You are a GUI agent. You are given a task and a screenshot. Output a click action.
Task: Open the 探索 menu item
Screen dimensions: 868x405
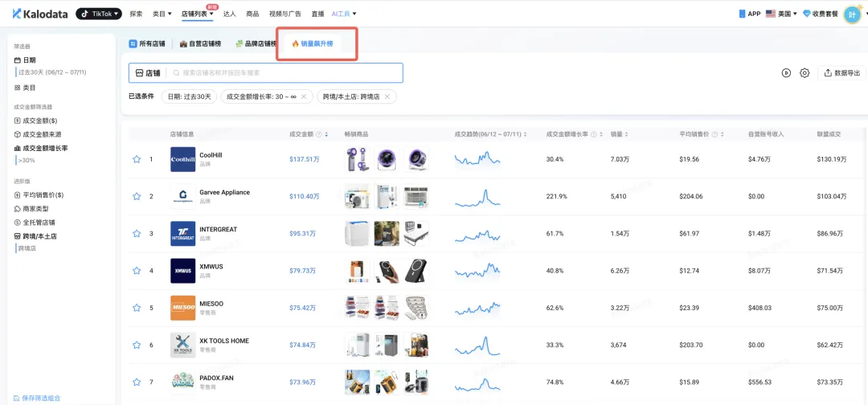(x=136, y=14)
